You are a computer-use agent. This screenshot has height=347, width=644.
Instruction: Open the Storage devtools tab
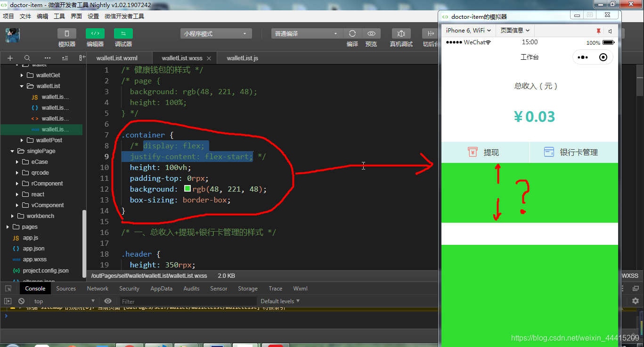(x=247, y=289)
